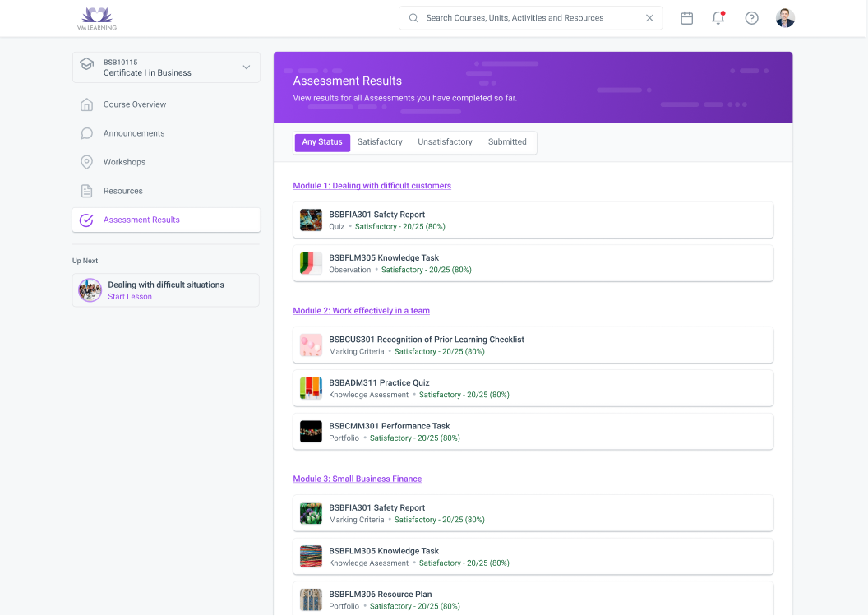Deselect the Any Status filter chip
The width and height of the screenshot is (868, 616).
pos(322,141)
